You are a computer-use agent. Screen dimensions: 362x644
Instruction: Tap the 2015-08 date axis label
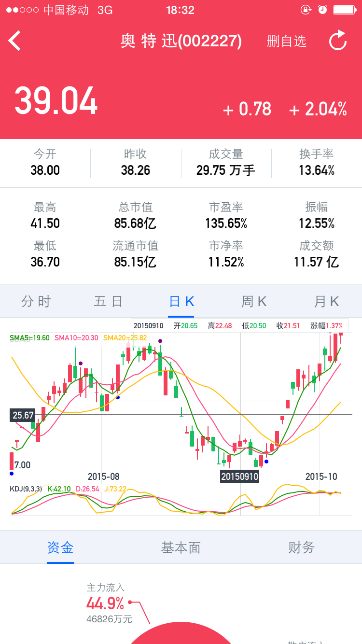[103, 476]
